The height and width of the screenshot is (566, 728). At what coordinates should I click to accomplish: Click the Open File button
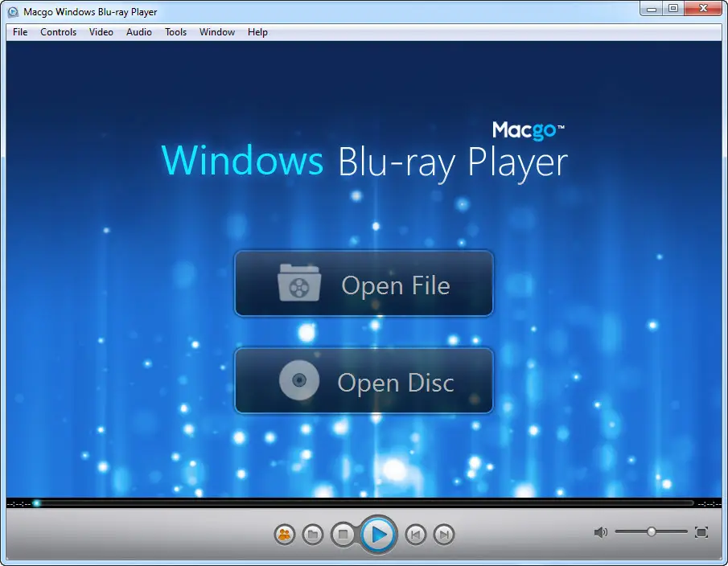364,284
